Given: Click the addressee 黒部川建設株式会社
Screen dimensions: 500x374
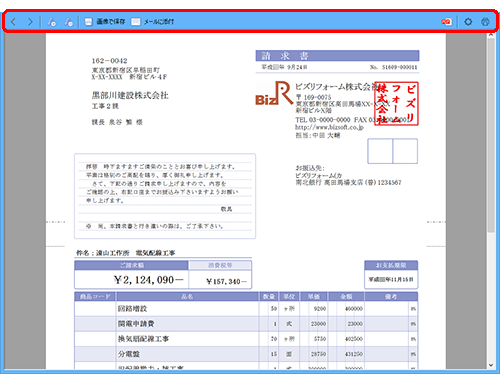Looking at the screenshot, I should pyautogui.click(x=130, y=95).
